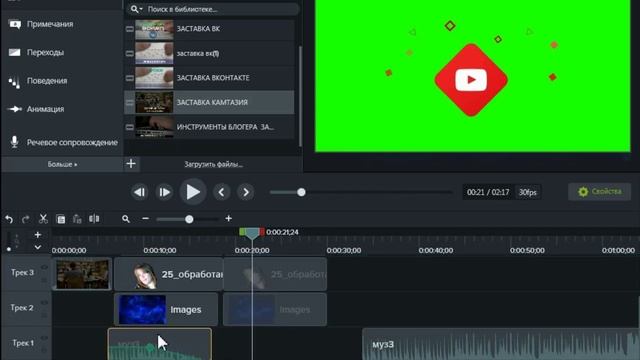Play the video preview
640x360 pixels.
click(x=193, y=192)
